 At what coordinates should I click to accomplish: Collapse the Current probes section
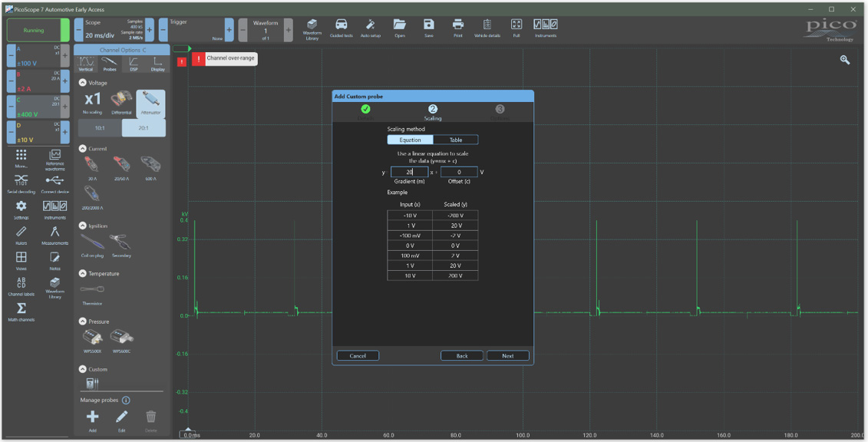[83, 149]
